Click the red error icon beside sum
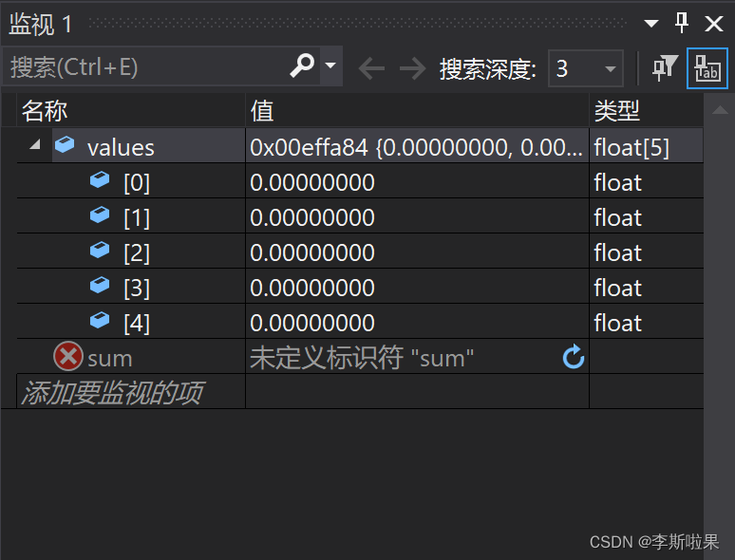Image resolution: width=735 pixels, height=560 pixels. coord(68,356)
